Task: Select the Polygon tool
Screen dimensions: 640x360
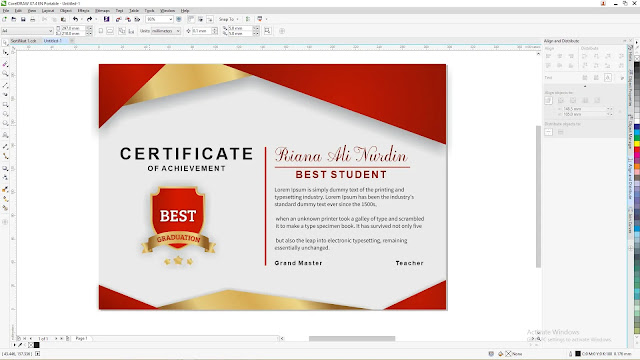Action: tap(5, 124)
